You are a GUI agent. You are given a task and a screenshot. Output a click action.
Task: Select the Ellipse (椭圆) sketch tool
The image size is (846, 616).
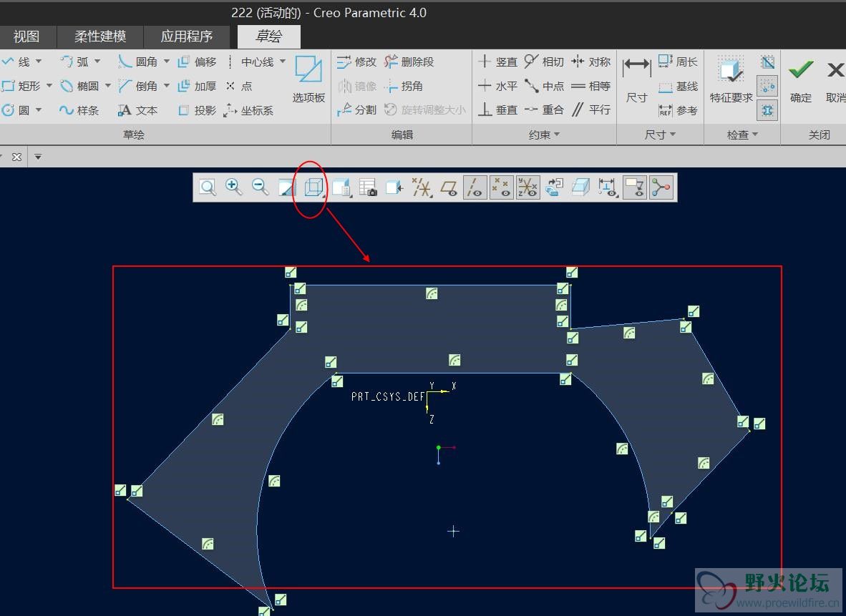[x=80, y=86]
